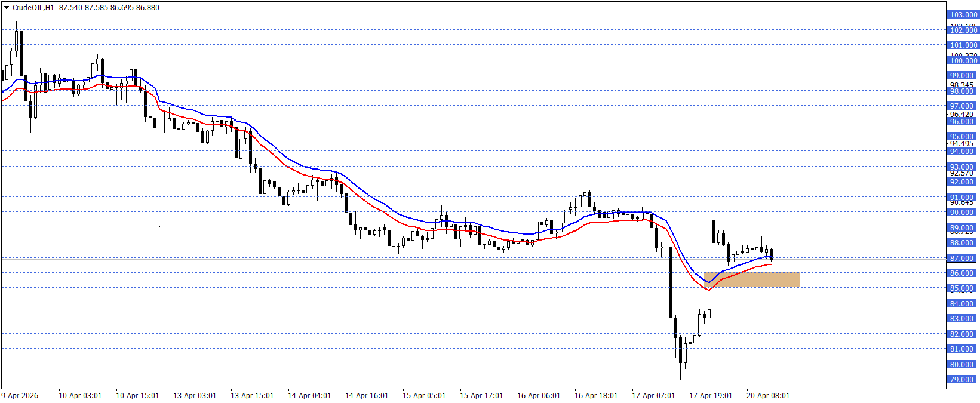Click the 85.000 price level label
The image size is (980, 403).
pos(961,288)
